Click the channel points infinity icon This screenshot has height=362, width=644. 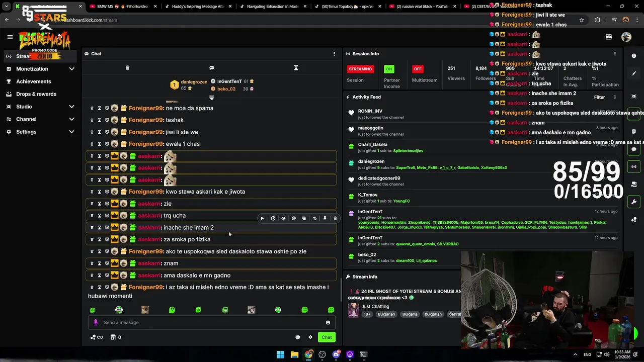(x=97, y=337)
